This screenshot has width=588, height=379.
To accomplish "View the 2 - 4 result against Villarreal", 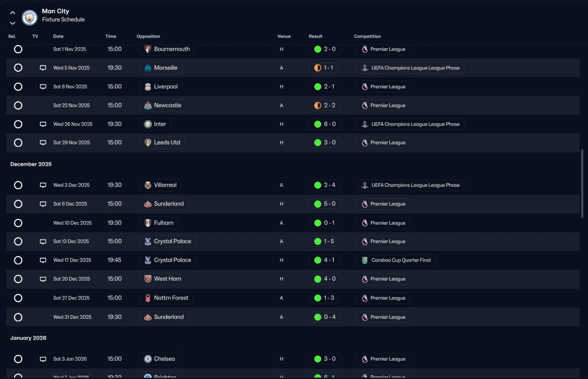I will coord(325,185).
